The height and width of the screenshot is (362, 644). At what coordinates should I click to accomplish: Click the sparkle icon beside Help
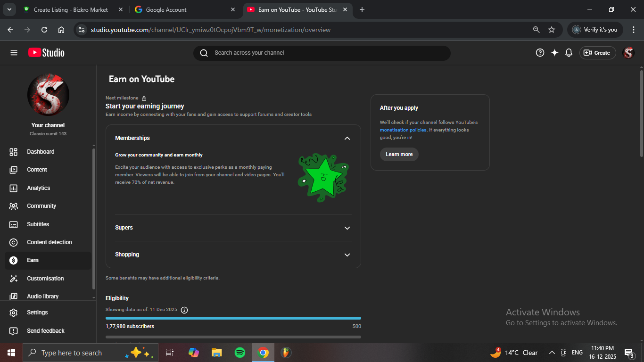pos(554,53)
